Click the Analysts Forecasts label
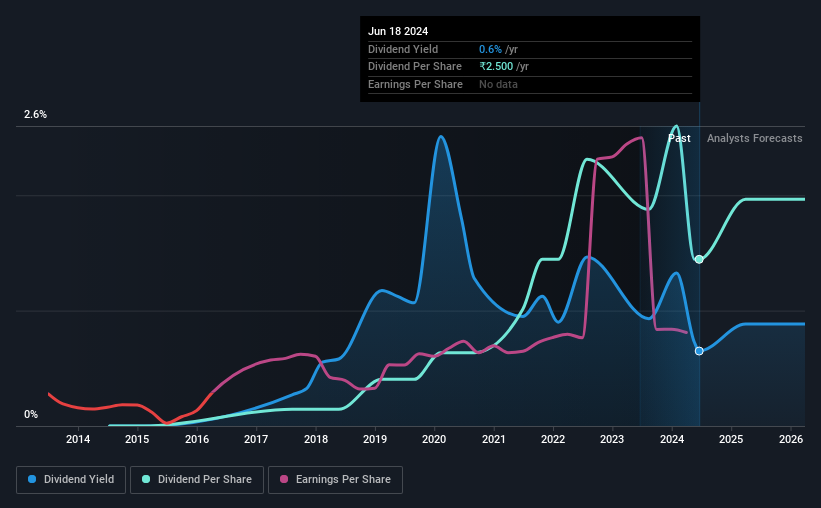Screen dimensions: 821x508 point(755,138)
